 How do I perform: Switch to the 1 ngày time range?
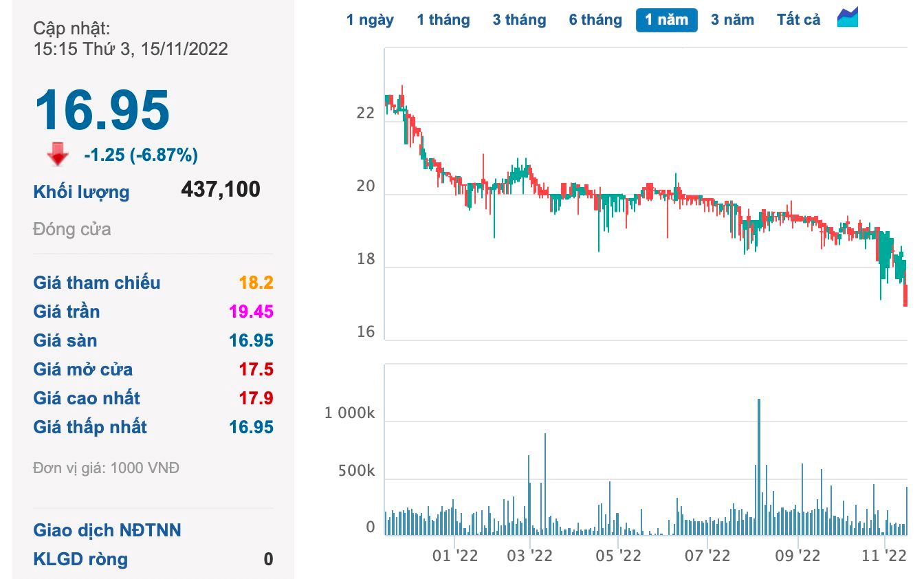[x=371, y=19]
